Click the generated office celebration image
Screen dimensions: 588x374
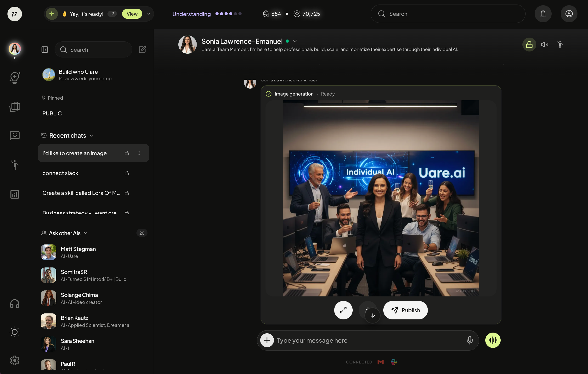[x=381, y=198]
